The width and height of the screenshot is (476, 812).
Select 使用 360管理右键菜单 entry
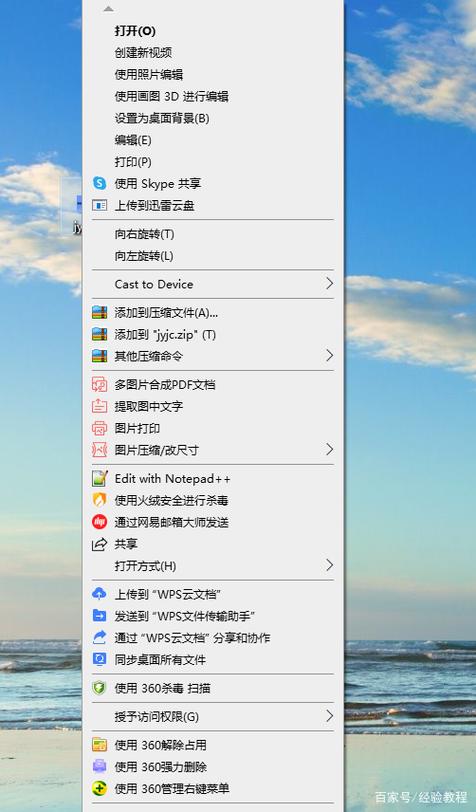(x=172, y=788)
